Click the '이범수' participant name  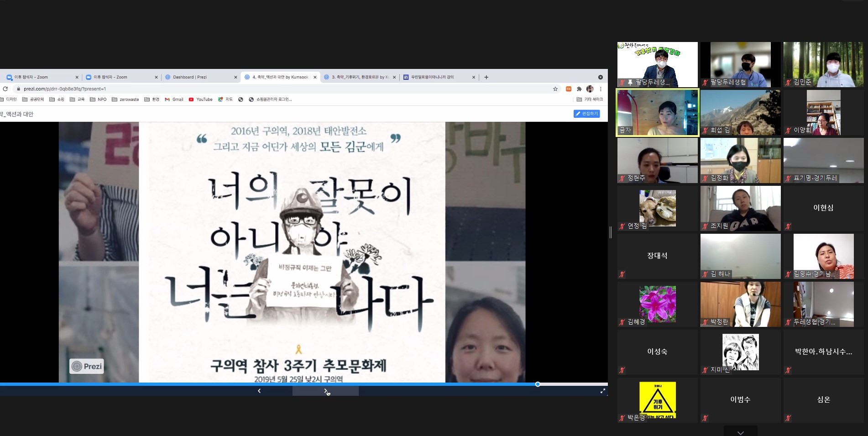[x=741, y=399]
